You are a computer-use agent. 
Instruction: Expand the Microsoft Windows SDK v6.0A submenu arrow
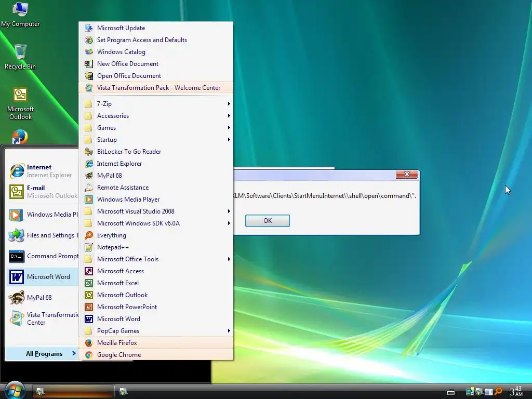[x=229, y=223]
